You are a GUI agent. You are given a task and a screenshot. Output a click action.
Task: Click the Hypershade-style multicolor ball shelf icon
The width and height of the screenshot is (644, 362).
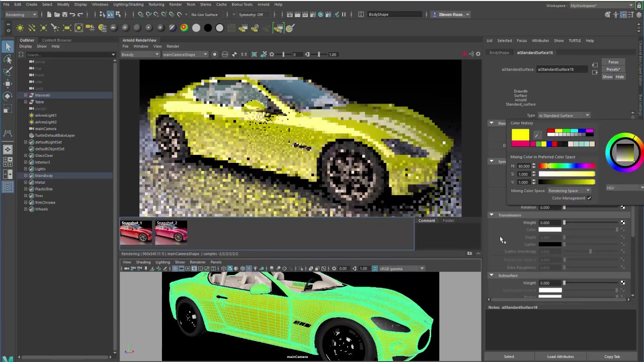click(184, 28)
